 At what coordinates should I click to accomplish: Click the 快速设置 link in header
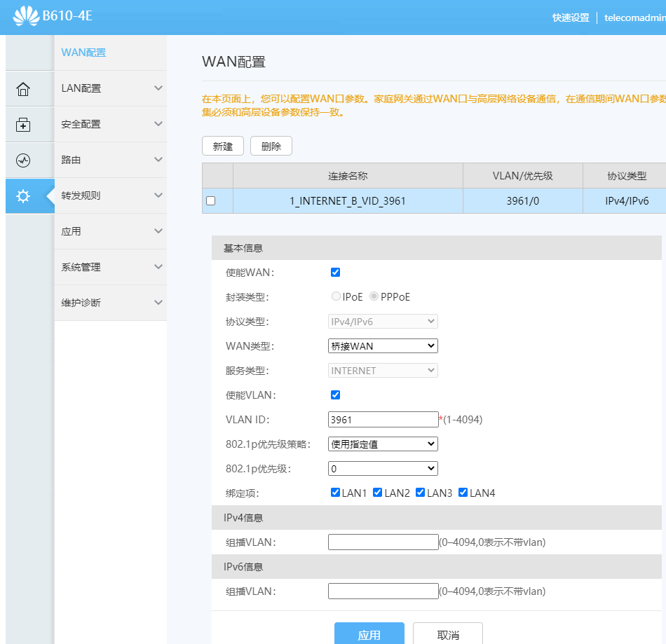click(570, 18)
